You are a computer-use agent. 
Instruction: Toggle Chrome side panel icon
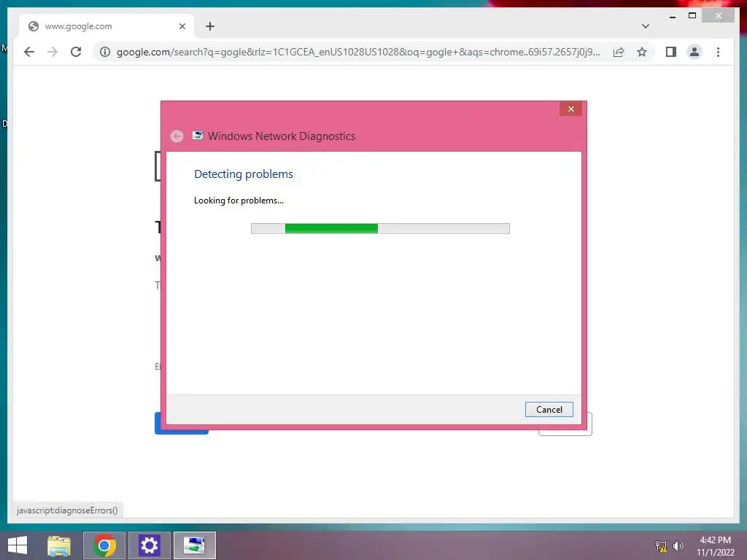pyautogui.click(x=671, y=52)
